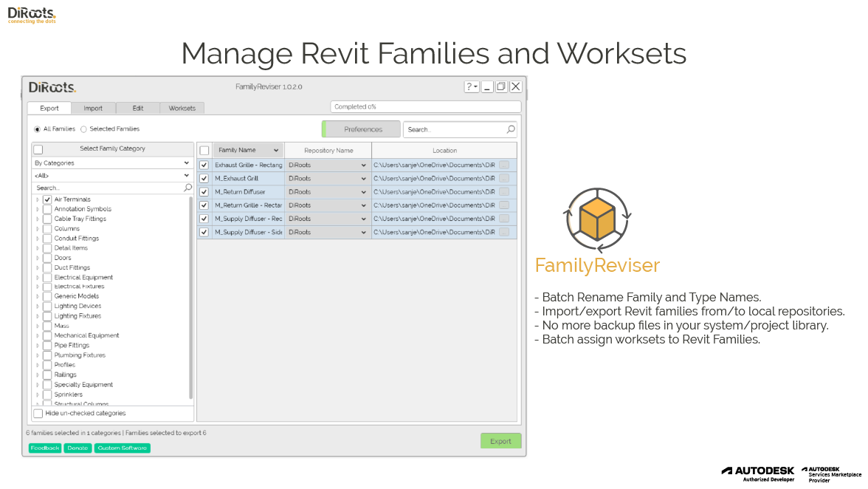Check the Doors category checkbox
868x489 pixels.
47,258
